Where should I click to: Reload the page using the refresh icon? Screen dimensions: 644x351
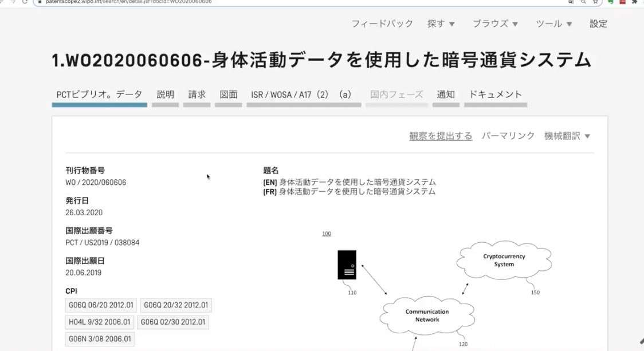click(24, 2)
